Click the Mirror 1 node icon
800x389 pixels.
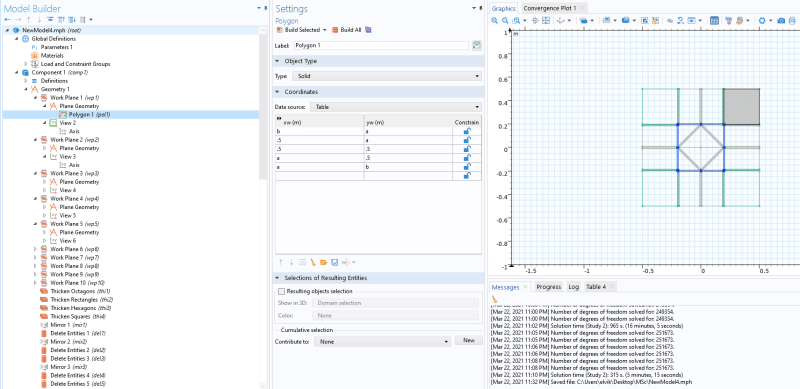pos(44,325)
